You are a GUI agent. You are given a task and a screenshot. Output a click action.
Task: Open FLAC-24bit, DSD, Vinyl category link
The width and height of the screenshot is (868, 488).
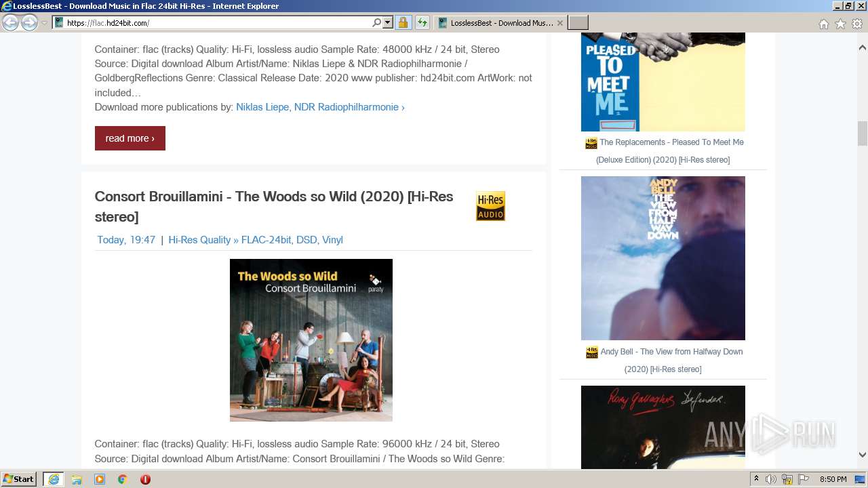[292, 240]
